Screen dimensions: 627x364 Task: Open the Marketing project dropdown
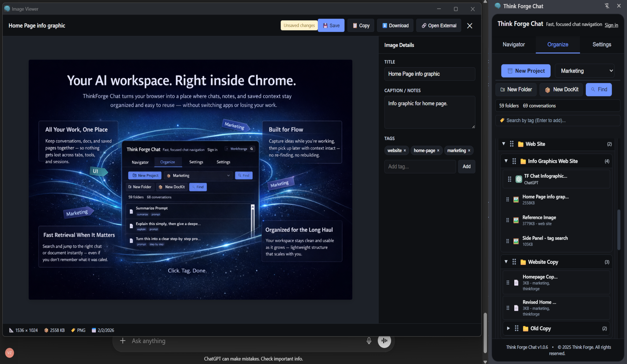pos(584,71)
